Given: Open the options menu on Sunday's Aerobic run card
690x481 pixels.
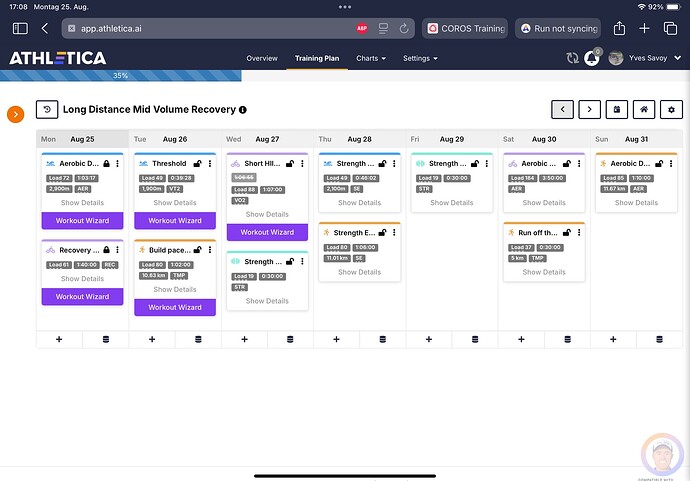Looking at the screenshot, I should tap(671, 163).
